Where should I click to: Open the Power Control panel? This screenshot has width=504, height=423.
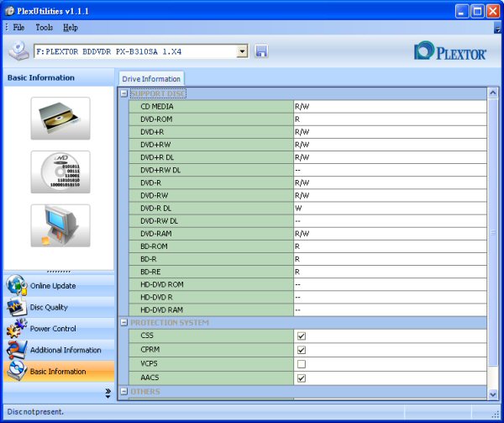pos(59,329)
